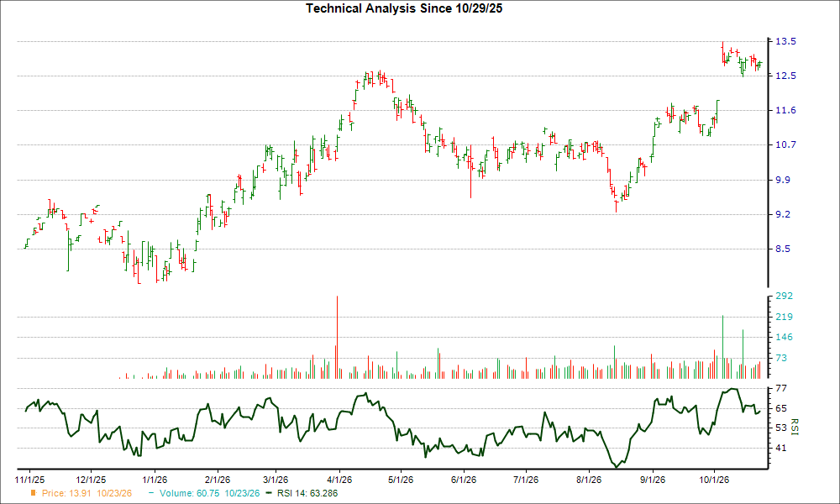Click the 9/1/26 date label
Screen dimensions: 840x504
pos(652,480)
